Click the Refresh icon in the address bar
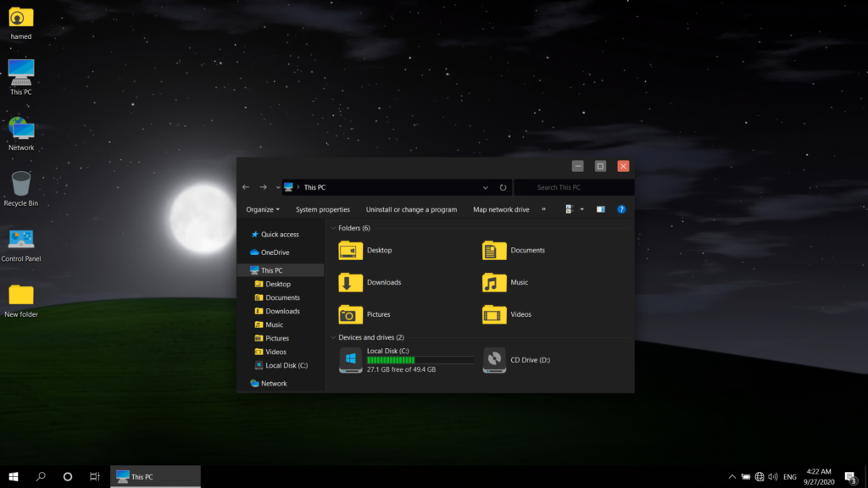868x488 pixels. click(503, 187)
